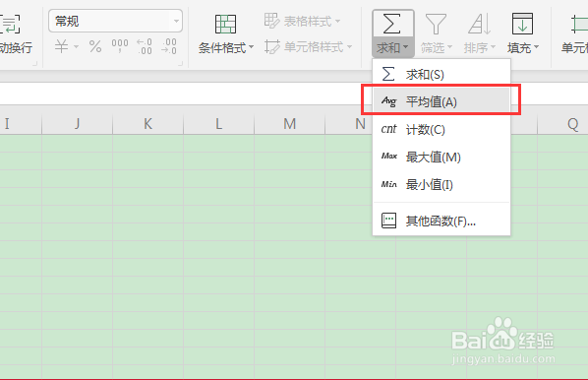
Task: Click the wrap text 自动换行 icon
Action: pyautogui.click(x=10, y=24)
